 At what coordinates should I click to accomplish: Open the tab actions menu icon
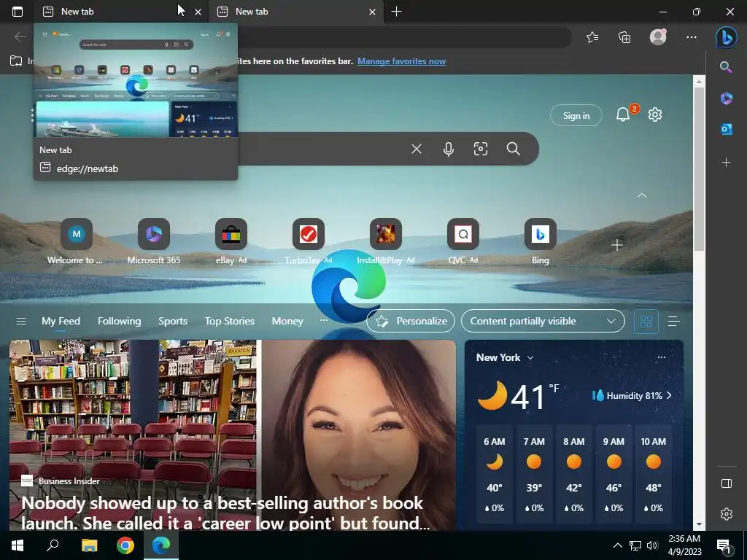[x=18, y=12]
